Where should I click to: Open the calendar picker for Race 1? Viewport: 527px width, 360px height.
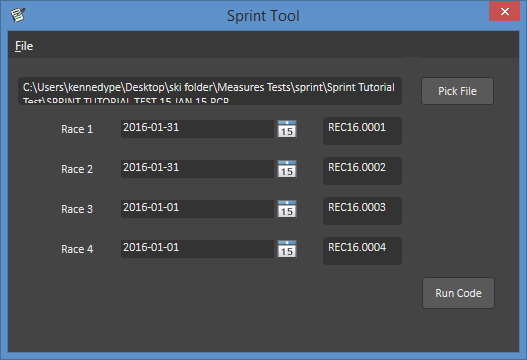pyautogui.click(x=287, y=129)
